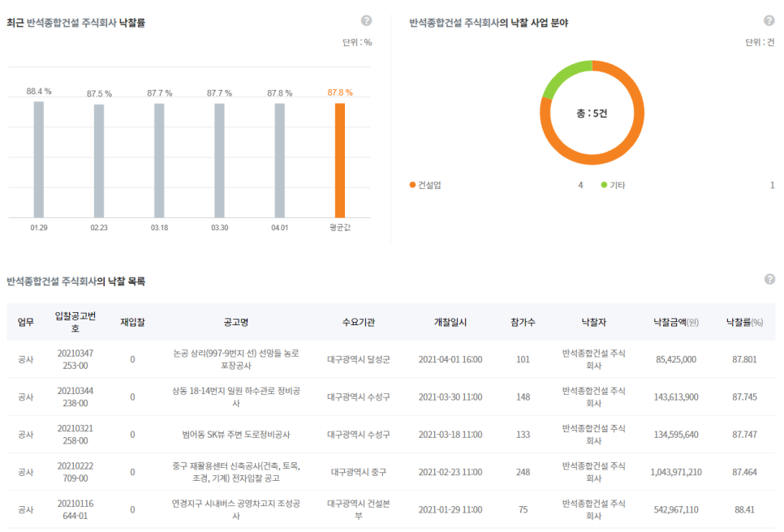The height and width of the screenshot is (532, 784).
Task: Click bid rate value 87.745
Action: 744,397
